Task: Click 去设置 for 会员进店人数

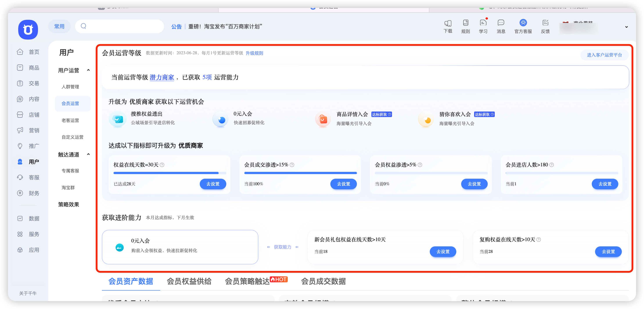Action: (605, 184)
